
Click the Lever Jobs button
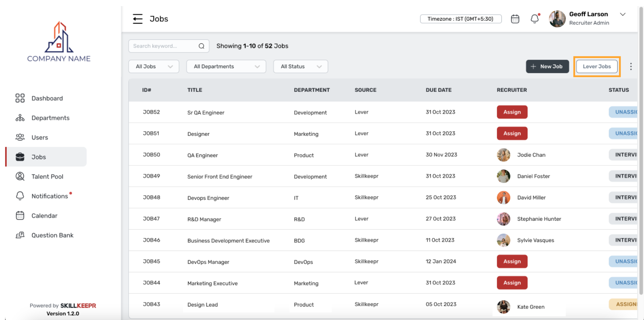coord(597,66)
